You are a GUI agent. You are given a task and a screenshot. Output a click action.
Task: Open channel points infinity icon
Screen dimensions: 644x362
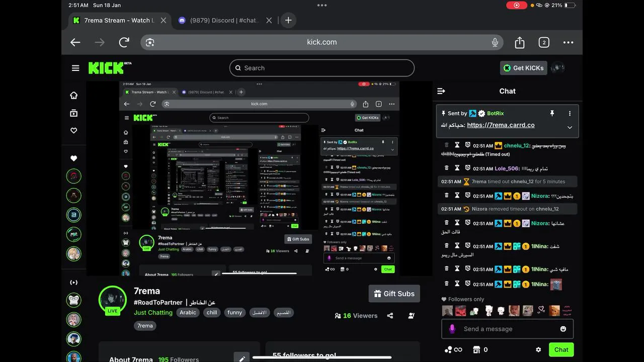tap(453, 349)
